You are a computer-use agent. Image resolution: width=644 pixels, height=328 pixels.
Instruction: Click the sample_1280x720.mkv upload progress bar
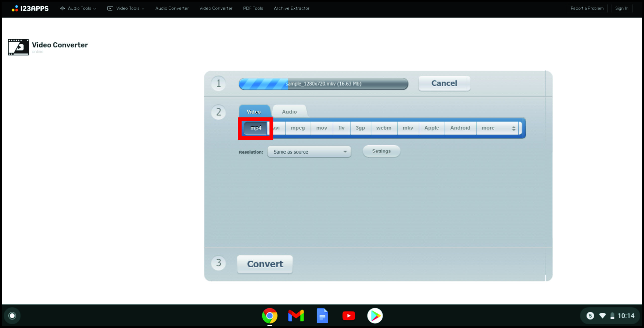(323, 84)
